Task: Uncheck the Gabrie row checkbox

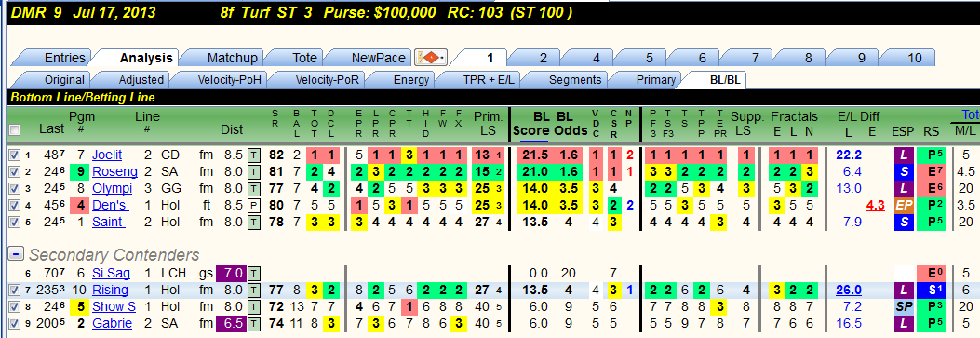Action: point(14,324)
